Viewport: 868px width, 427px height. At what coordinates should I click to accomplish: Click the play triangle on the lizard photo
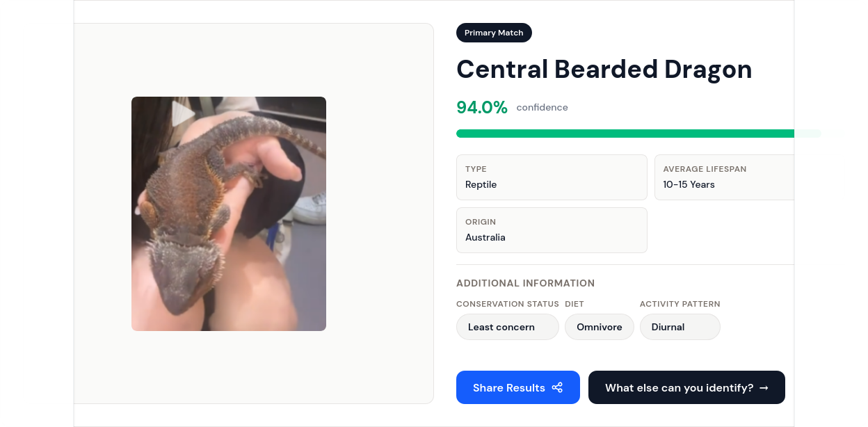click(x=183, y=115)
